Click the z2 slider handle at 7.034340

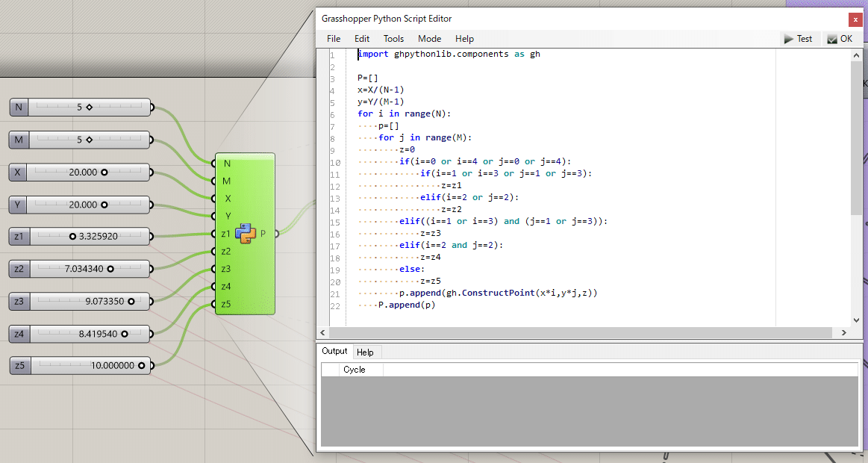(110, 269)
